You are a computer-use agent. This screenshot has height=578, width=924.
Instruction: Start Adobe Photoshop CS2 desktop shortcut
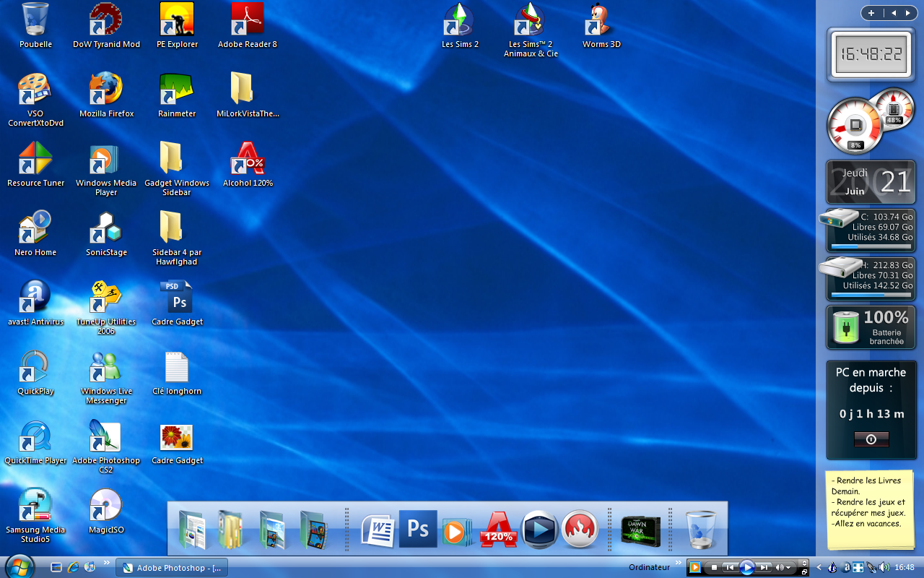click(x=106, y=446)
